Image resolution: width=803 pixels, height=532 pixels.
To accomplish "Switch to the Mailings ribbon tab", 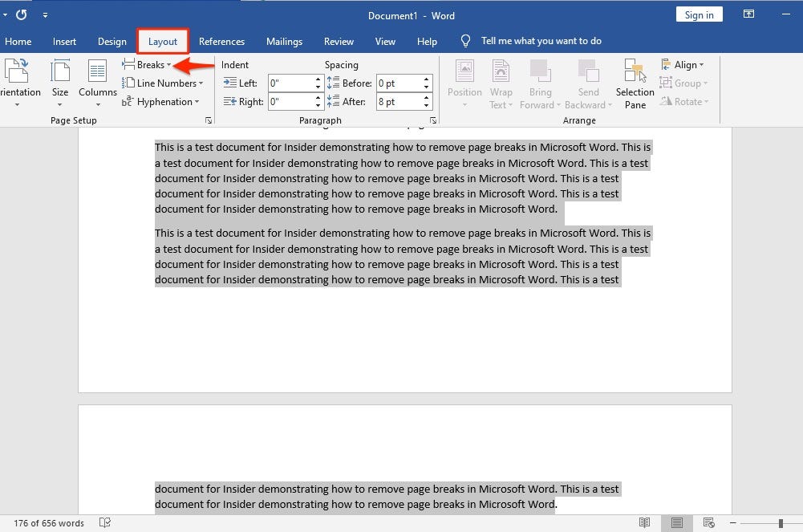I will pos(284,41).
